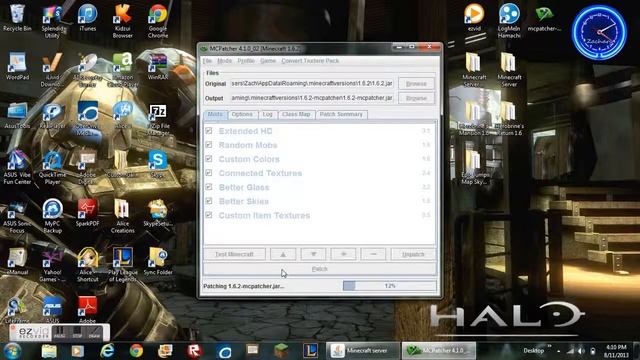Screen dimensions: 640x360
Task: Open the File menu in MCPatcher
Action: pyautogui.click(x=207, y=61)
